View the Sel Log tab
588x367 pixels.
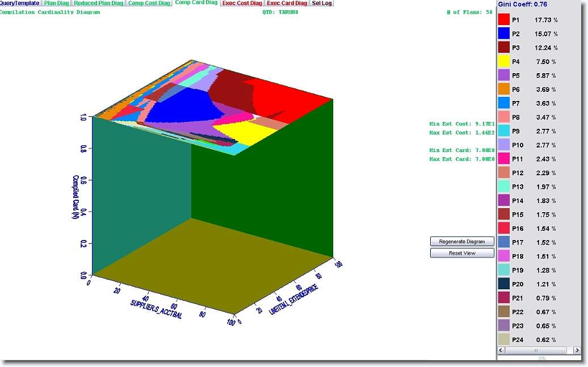pyautogui.click(x=322, y=3)
